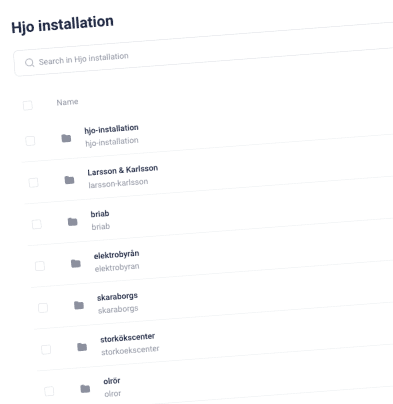Click the Larsson & Karlsson folder icon
This screenshot has height=404, width=393.
tap(69, 180)
